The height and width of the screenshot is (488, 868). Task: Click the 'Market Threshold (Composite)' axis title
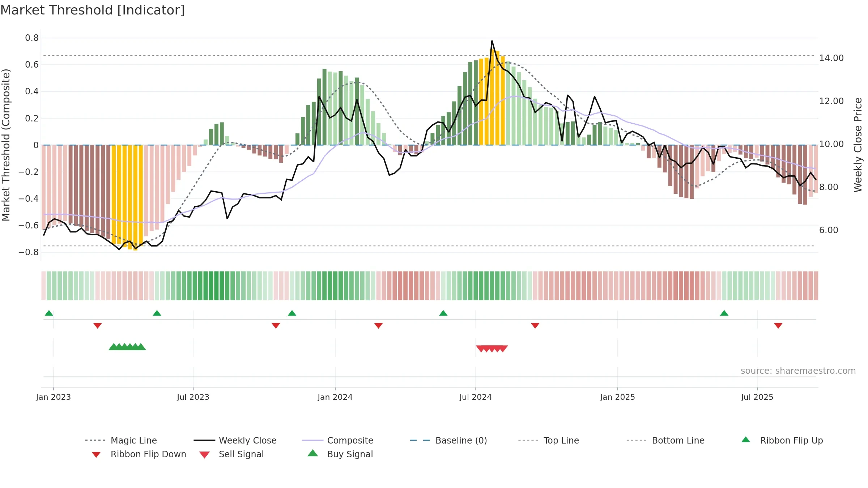(x=6, y=145)
